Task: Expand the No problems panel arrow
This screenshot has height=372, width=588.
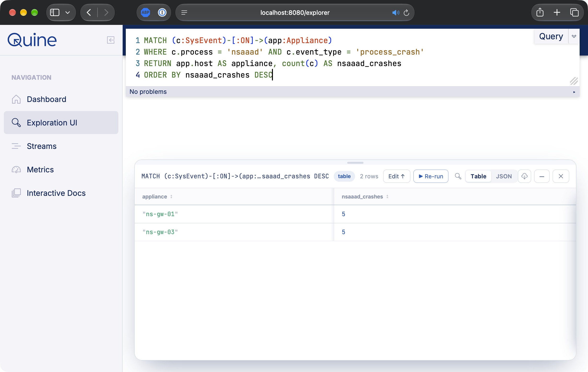Action: pyautogui.click(x=574, y=92)
